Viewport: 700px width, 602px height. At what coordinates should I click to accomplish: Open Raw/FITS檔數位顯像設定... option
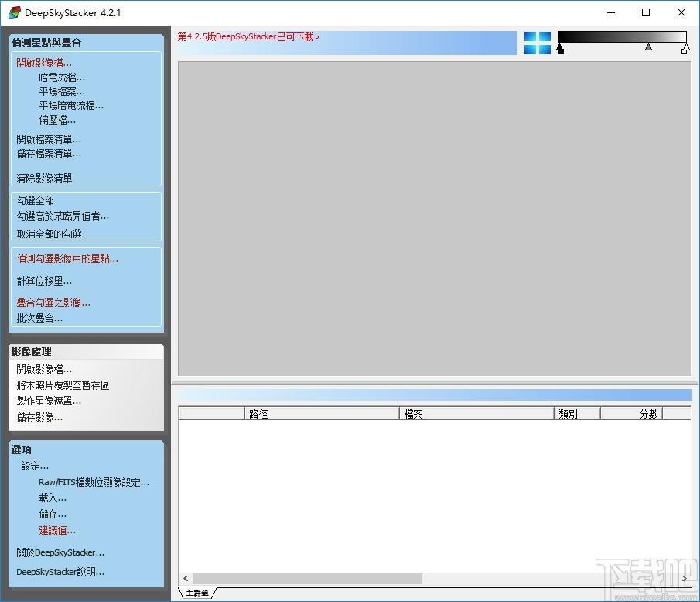tap(94, 482)
